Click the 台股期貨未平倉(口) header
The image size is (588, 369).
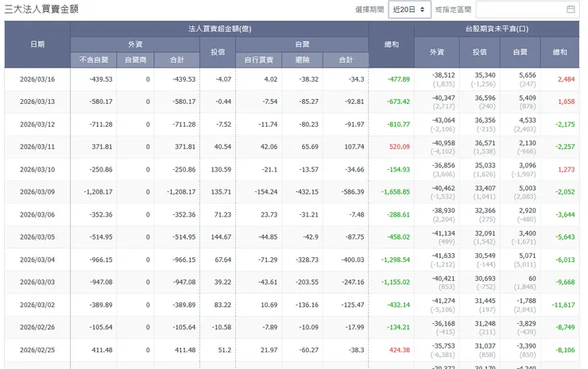click(x=497, y=29)
